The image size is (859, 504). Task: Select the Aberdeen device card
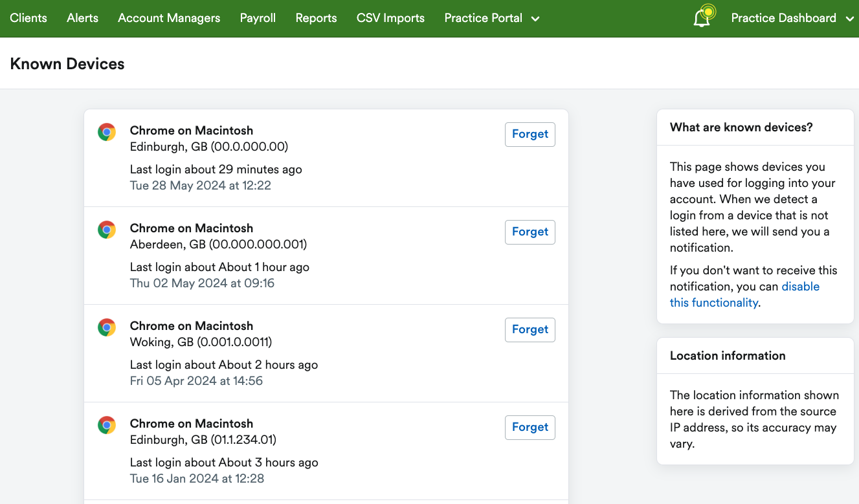[291, 256]
